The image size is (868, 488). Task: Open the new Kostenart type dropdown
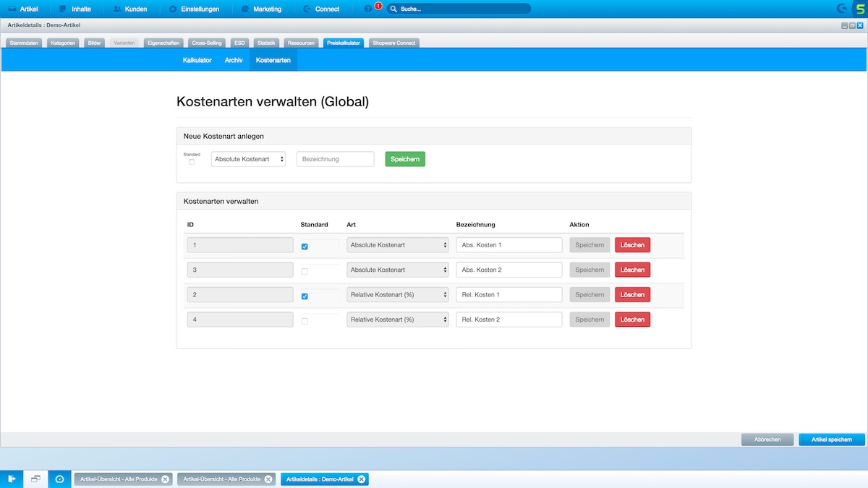(x=248, y=159)
